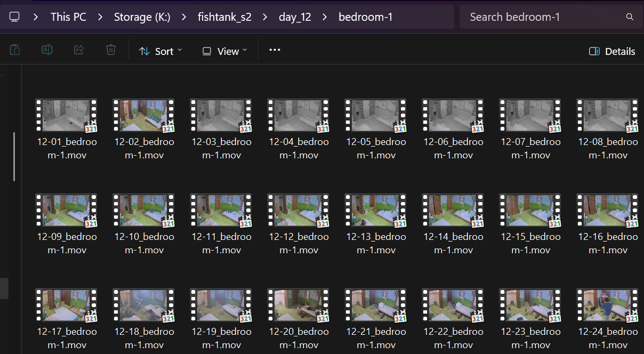The width and height of the screenshot is (644, 354).
Task: Go to fishtank_s2 breadcrumb folder
Action: click(224, 17)
